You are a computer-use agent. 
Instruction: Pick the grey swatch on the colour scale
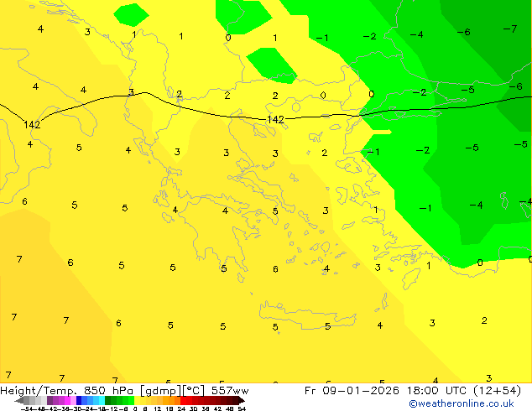coord(27,401)
